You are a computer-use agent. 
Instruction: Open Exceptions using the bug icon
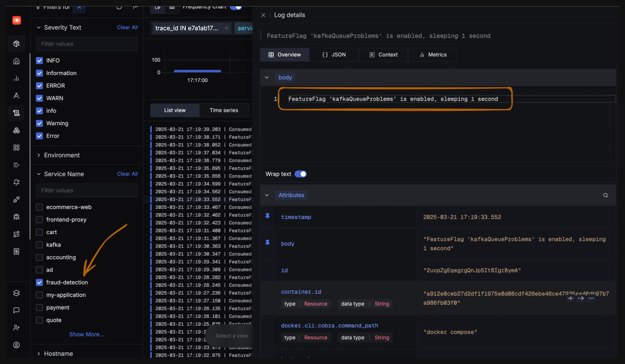pyautogui.click(x=16, y=217)
